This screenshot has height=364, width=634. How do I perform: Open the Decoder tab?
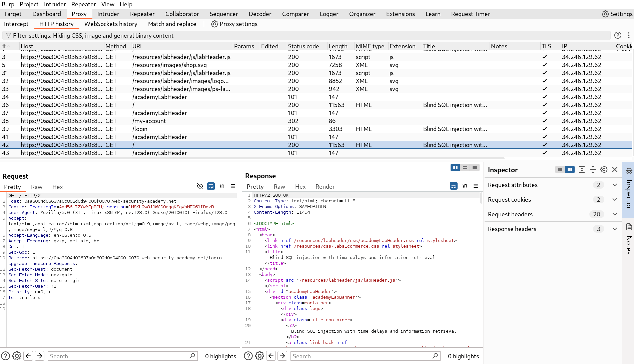260,14
